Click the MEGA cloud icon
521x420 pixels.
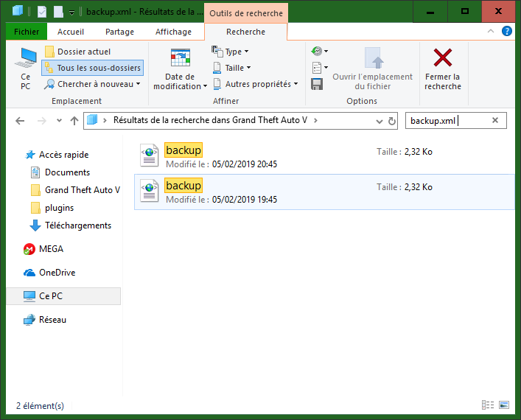pyautogui.click(x=29, y=249)
